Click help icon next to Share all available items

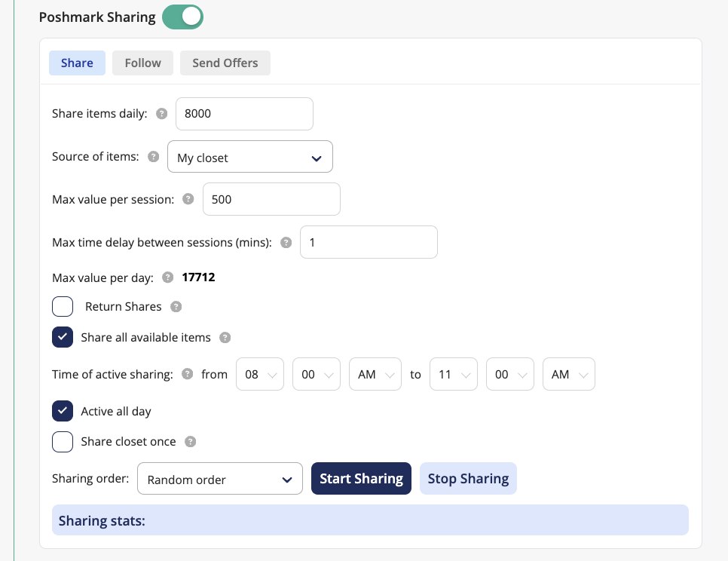(225, 338)
